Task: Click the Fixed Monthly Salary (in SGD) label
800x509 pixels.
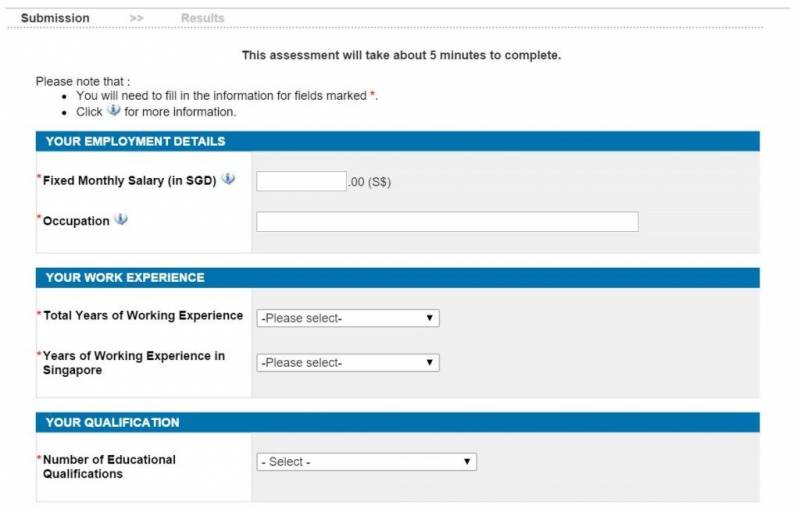Action: coord(129,181)
